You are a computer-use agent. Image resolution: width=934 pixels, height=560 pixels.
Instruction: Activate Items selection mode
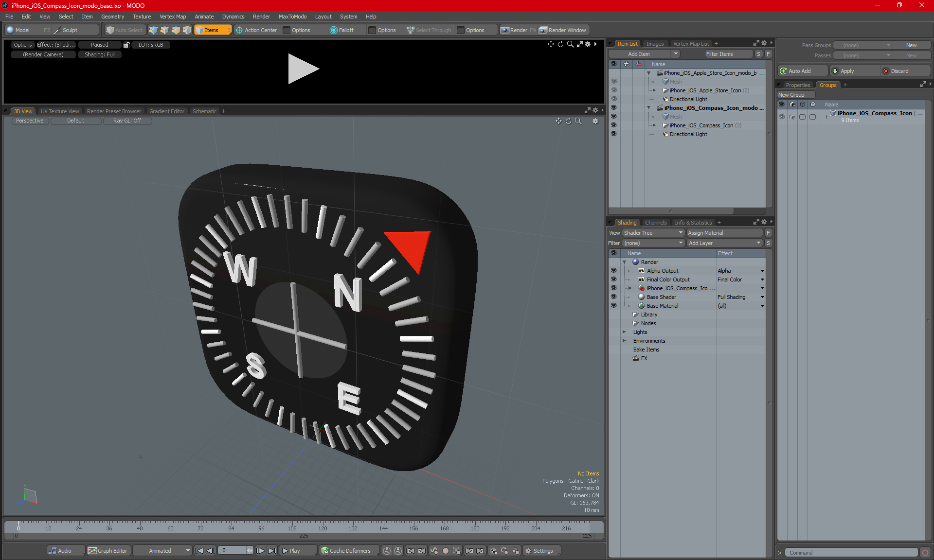click(213, 30)
